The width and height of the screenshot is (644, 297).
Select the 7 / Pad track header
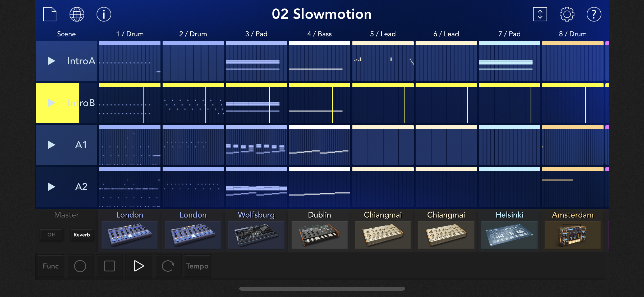[509, 34]
